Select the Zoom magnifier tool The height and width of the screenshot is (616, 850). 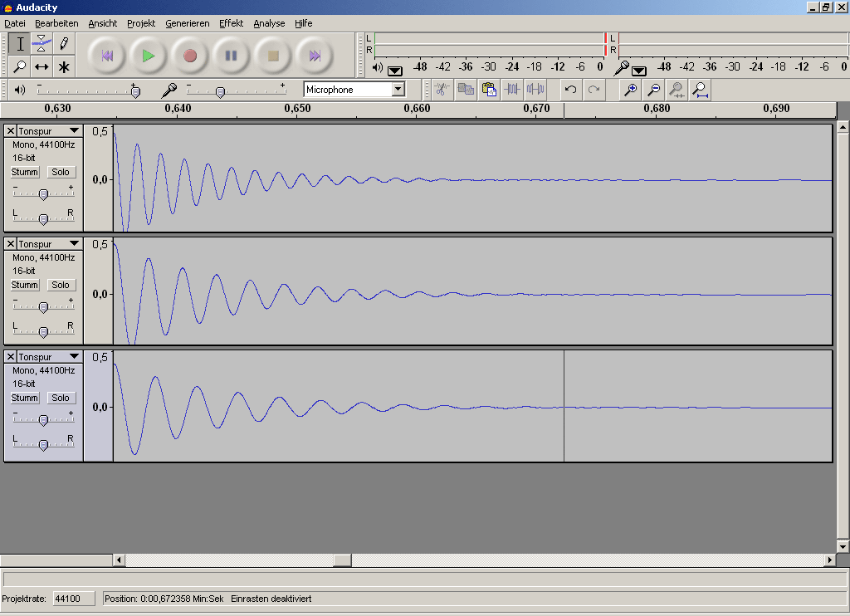[x=20, y=66]
